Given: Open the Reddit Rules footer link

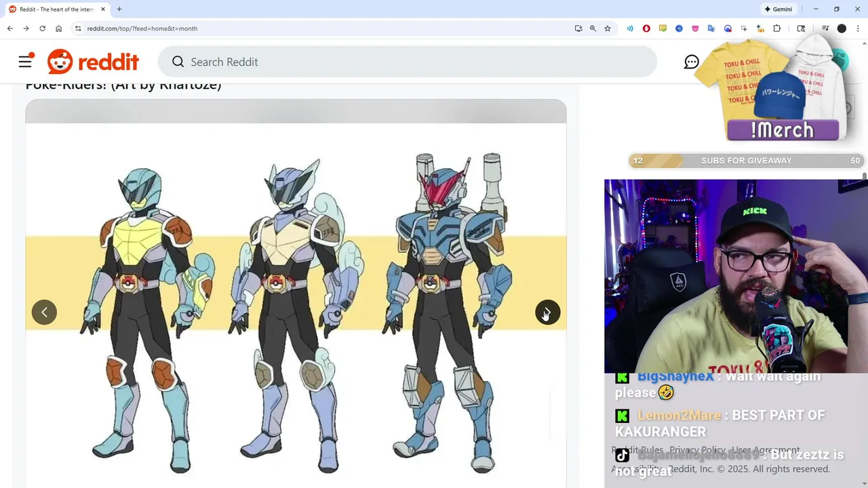Looking at the screenshot, I should tap(637, 450).
